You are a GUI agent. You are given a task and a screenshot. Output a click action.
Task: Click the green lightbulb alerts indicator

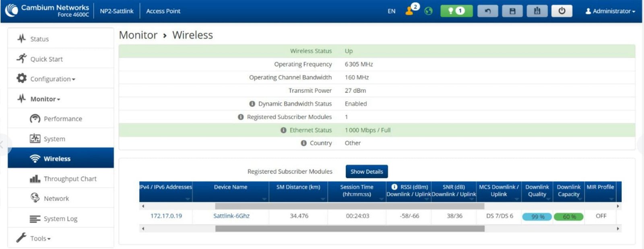pos(456,11)
